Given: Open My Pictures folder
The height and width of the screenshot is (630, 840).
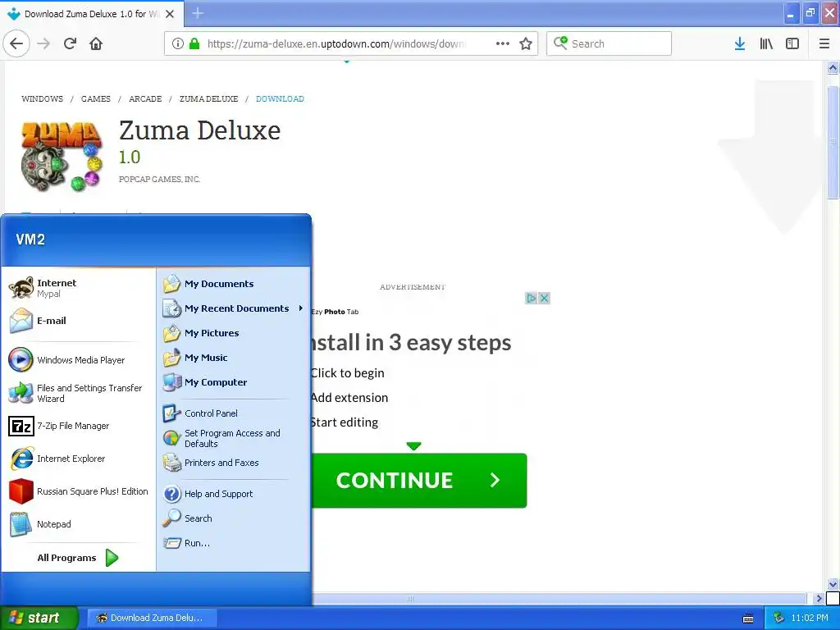Looking at the screenshot, I should point(233,333).
